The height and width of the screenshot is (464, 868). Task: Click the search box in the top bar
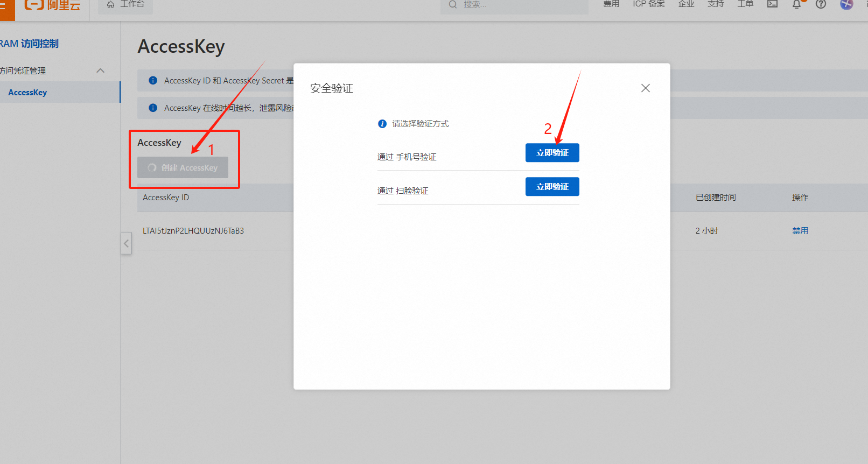click(x=514, y=5)
